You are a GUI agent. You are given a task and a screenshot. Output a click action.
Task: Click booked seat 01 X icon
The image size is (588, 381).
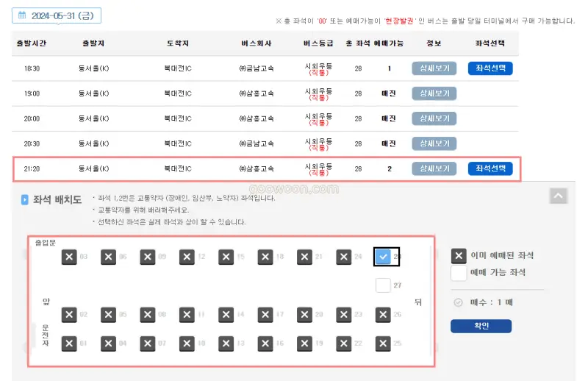69,343
